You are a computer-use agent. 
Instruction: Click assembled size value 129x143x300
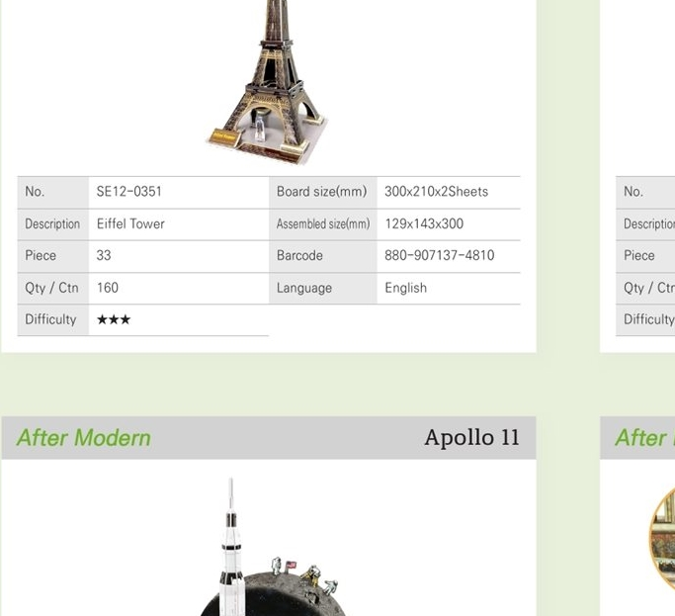tap(424, 224)
